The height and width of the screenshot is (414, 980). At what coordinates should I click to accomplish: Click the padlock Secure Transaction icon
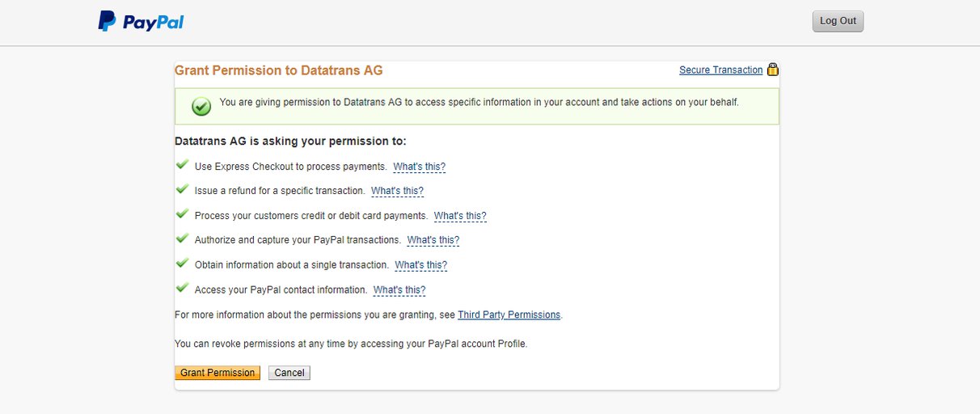773,70
